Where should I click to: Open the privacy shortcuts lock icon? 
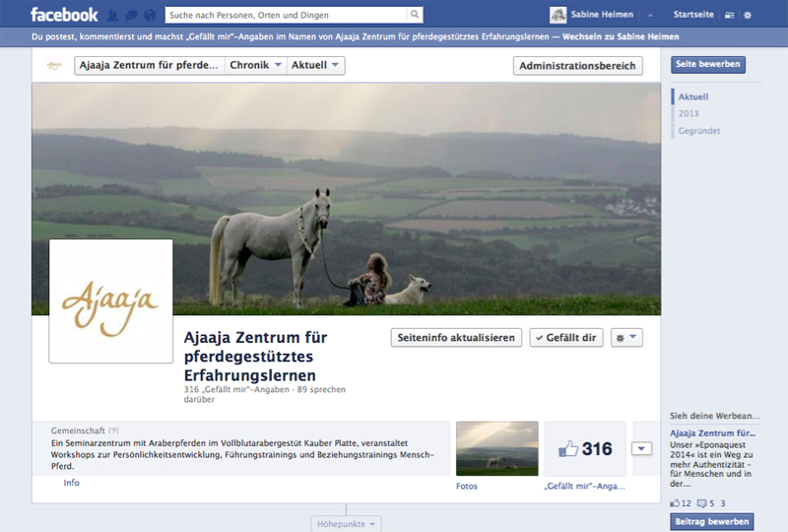point(729,15)
